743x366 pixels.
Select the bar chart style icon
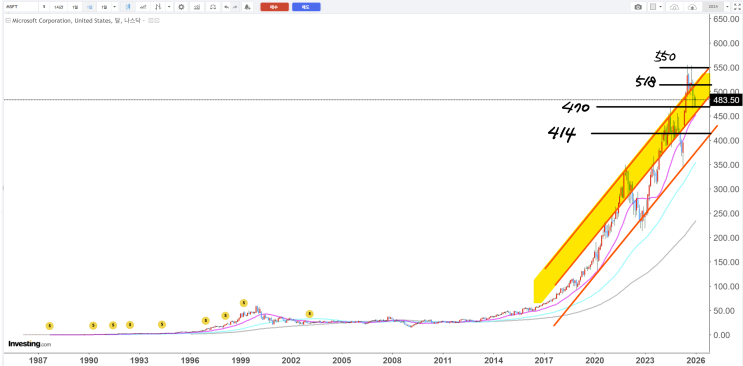point(158,7)
